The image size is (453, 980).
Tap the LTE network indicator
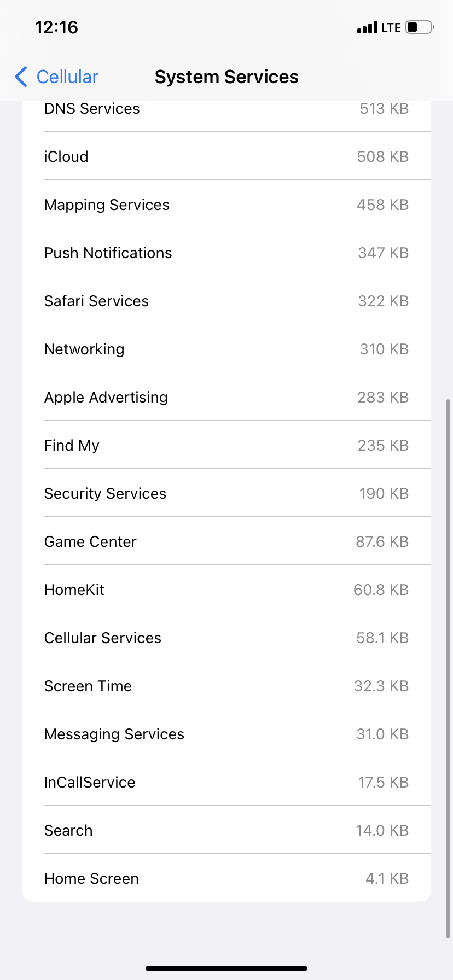pyautogui.click(x=391, y=28)
